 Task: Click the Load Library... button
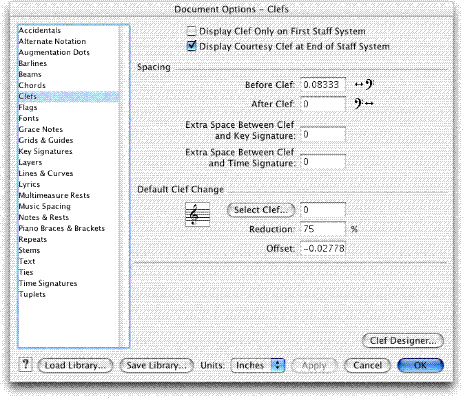coord(75,365)
